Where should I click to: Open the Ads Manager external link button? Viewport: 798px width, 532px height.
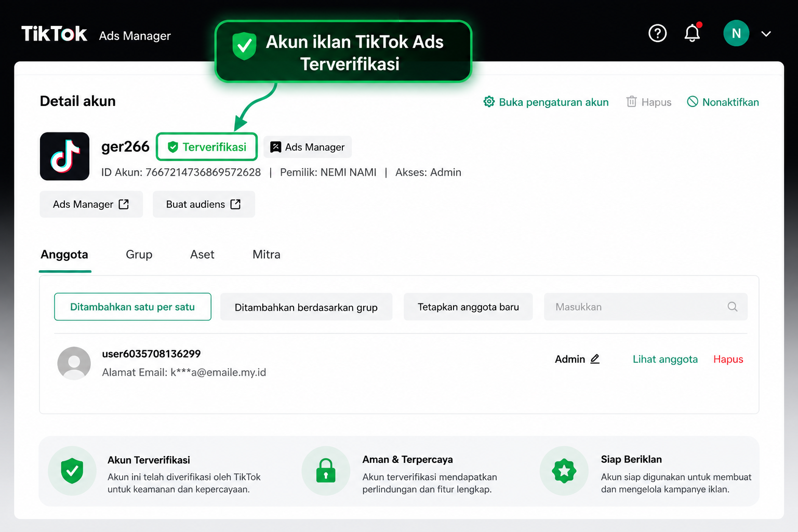91,204
